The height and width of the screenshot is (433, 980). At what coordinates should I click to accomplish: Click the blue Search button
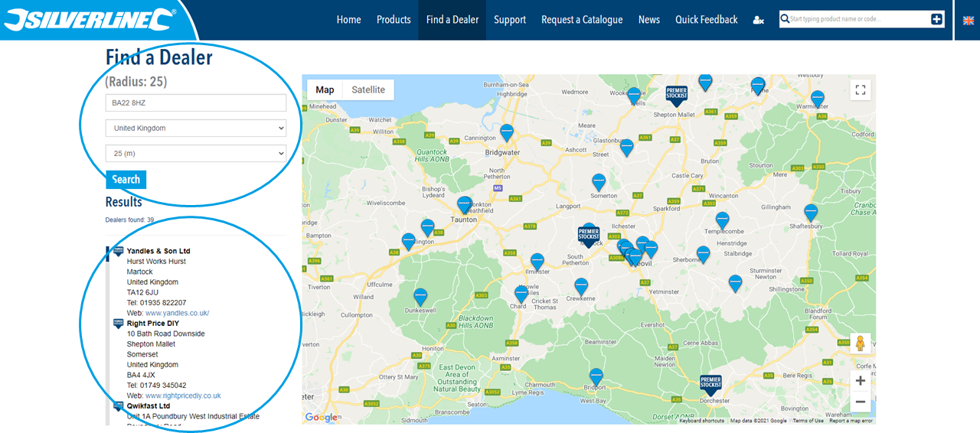[126, 180]
